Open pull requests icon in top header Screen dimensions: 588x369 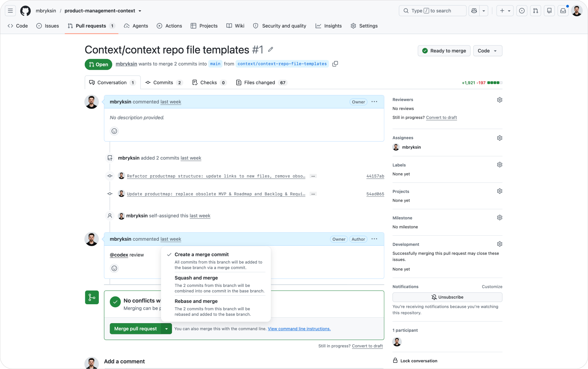click(x=535, y=11)
